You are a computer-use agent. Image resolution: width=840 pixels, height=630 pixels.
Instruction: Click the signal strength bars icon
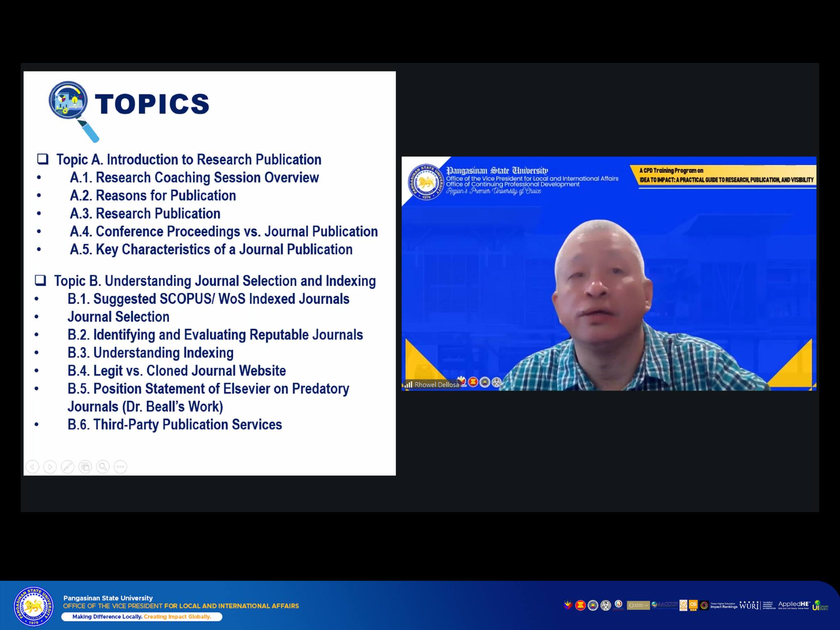coord(408,384)
